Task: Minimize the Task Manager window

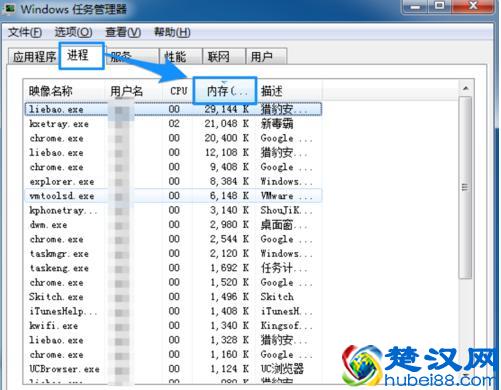Action: 416,7
